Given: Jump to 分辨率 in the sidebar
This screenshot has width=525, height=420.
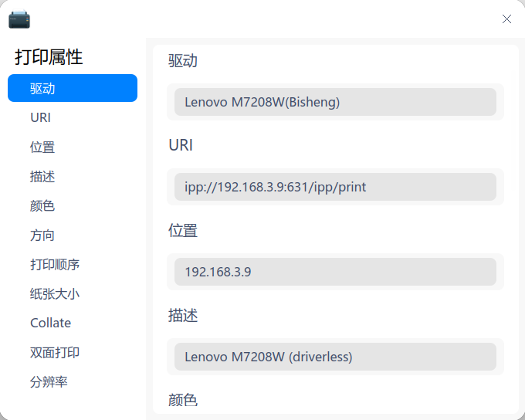Looking at the screenshot, I should (x=49, y=381).
